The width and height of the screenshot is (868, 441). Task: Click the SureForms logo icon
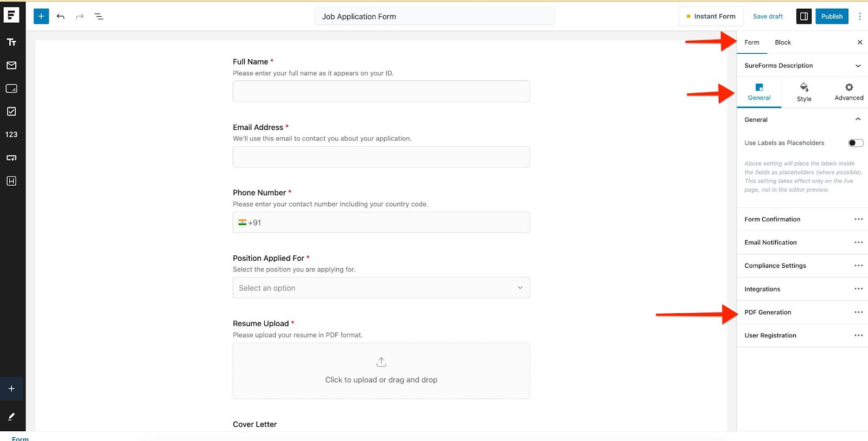pos(11,15)
